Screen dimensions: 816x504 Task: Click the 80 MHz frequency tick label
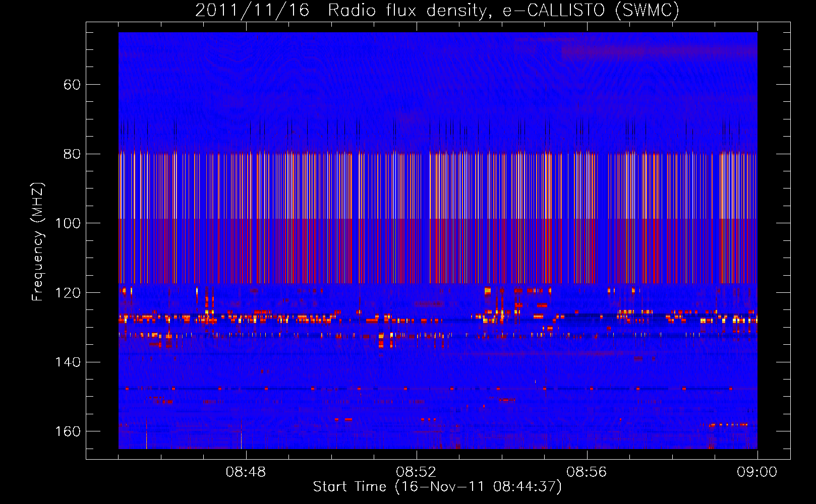point(72,154)
